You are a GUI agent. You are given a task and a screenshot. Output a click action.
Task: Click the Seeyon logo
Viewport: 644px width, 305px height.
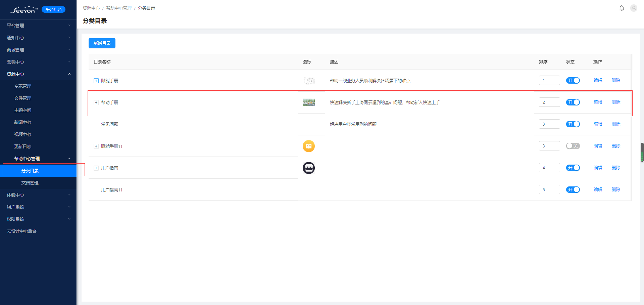pos(23,10)
